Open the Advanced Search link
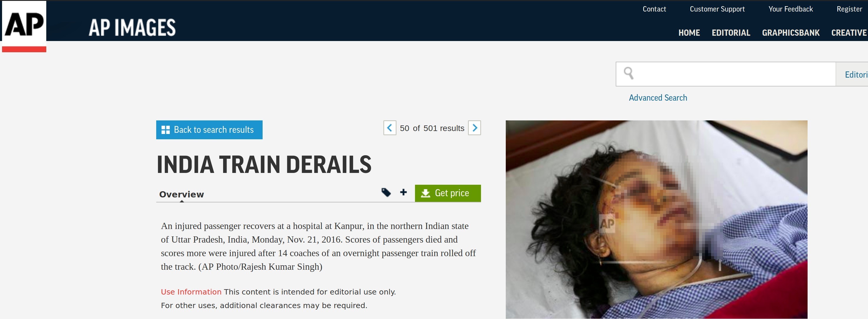The height and width of the screenshot is (319, 868). [658, 98]
